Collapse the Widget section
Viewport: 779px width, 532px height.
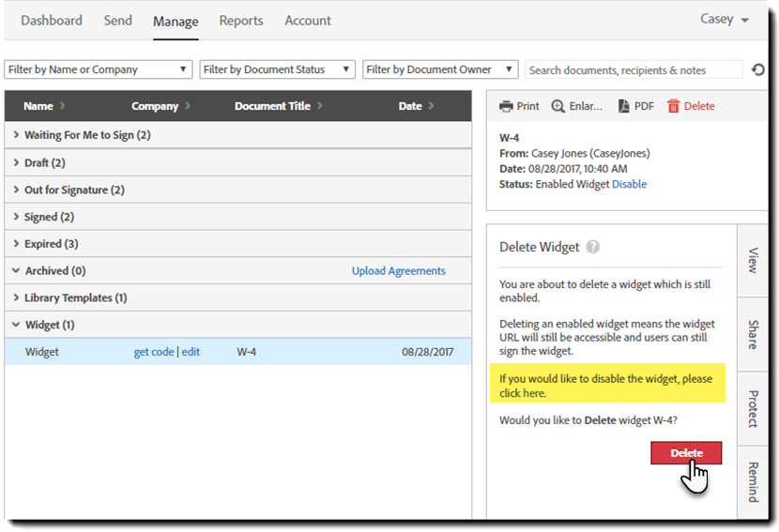[x=16, y=325]
